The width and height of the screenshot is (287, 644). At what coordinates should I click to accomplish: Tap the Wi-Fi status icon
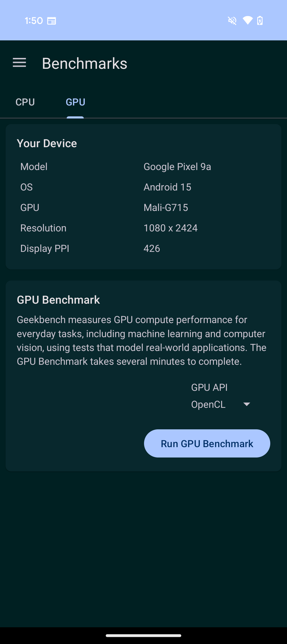[x=248, y=20]
